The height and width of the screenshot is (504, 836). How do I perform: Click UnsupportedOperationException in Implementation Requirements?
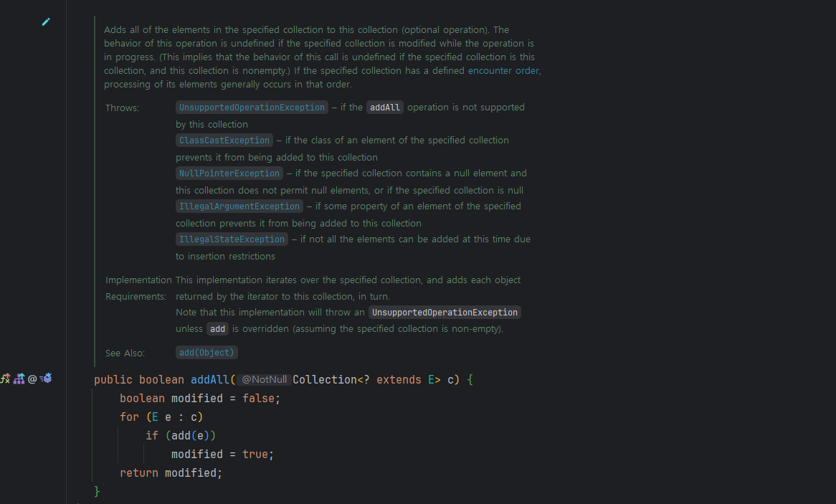pyautogui.click(x=445, y=313)
